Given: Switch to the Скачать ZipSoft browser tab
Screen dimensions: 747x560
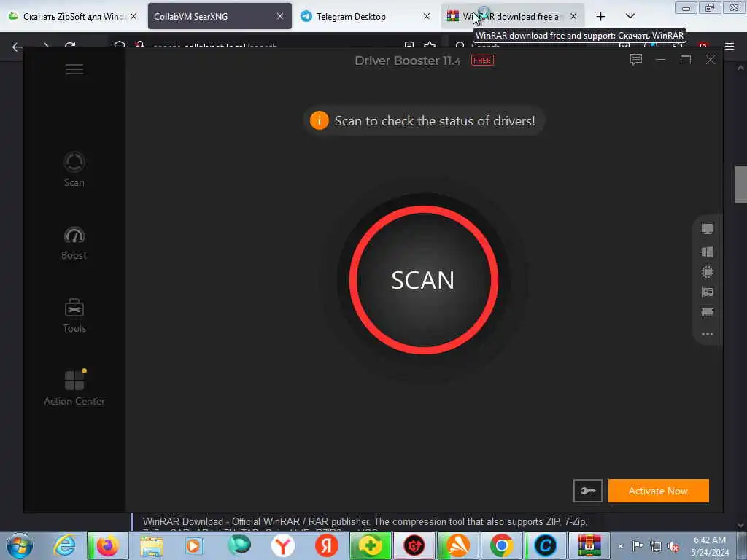Looking at the screenshot, I should point(71,16).
